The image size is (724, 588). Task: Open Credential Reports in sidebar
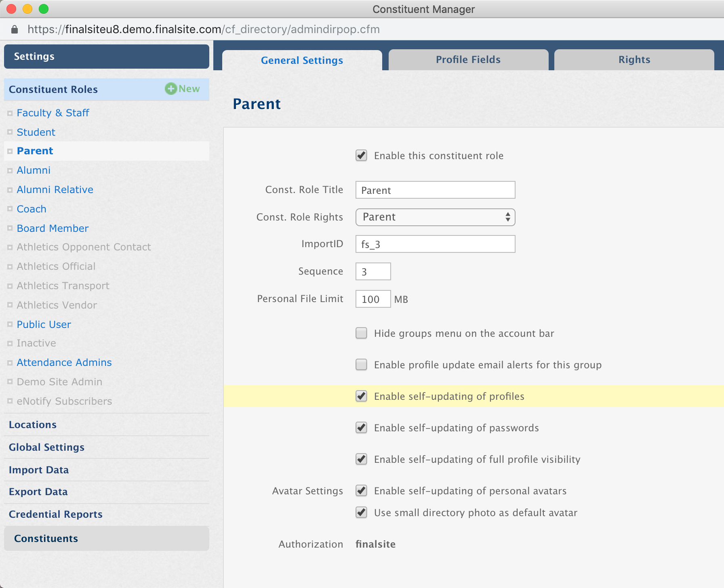click(x=55, y=514)
